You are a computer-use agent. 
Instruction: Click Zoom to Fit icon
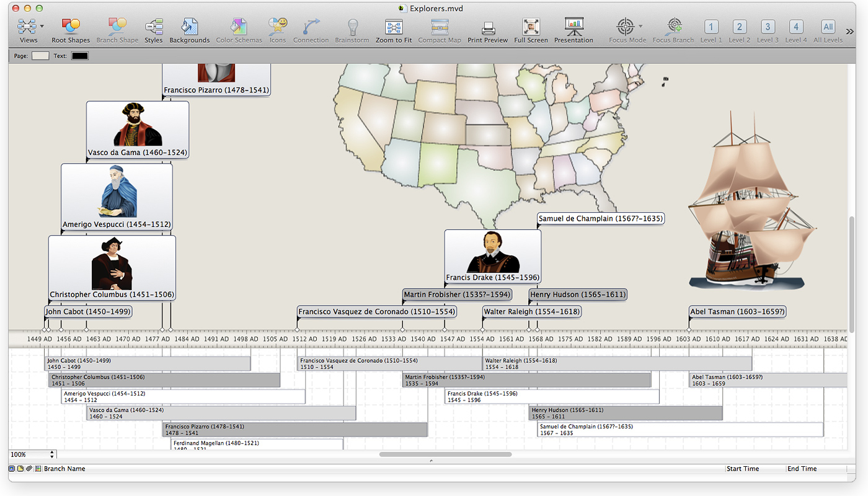click(x=394, y=29)
